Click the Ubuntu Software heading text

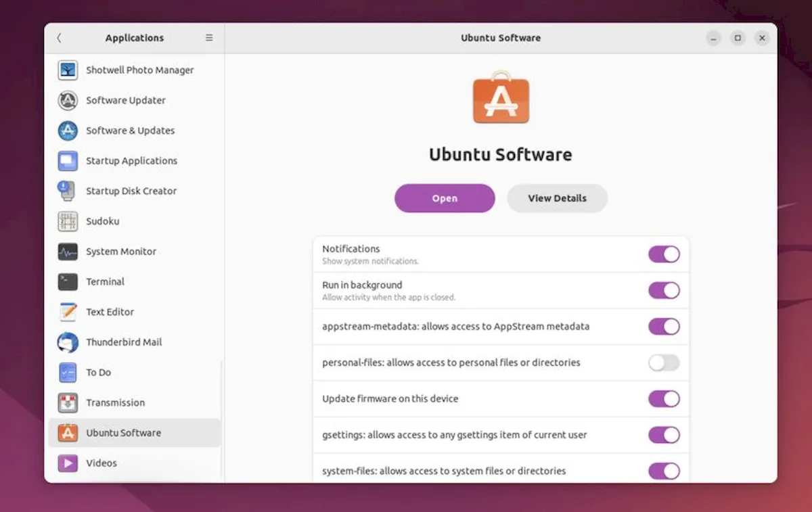tap(501, 154)
